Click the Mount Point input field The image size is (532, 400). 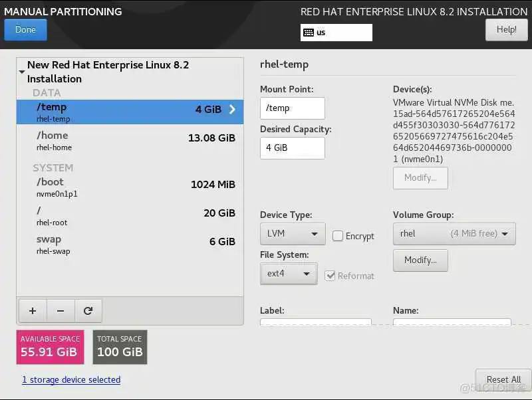293,108
